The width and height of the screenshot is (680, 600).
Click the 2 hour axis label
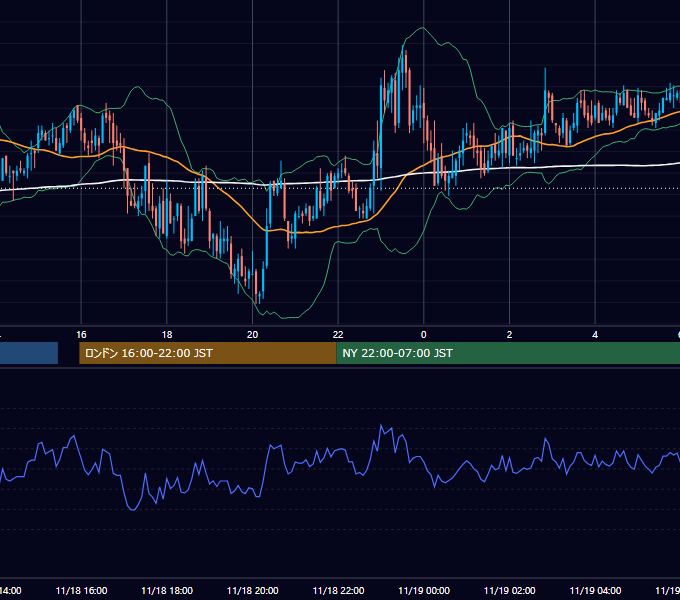coord(509,334)
